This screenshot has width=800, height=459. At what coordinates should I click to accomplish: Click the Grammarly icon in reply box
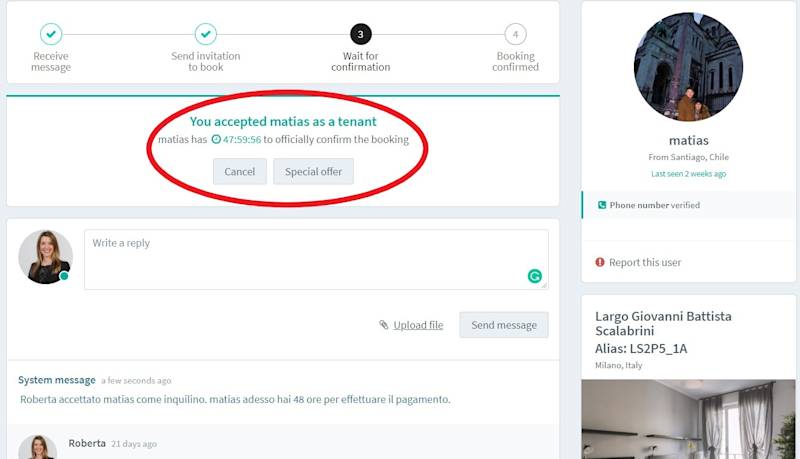click(535, 276)
